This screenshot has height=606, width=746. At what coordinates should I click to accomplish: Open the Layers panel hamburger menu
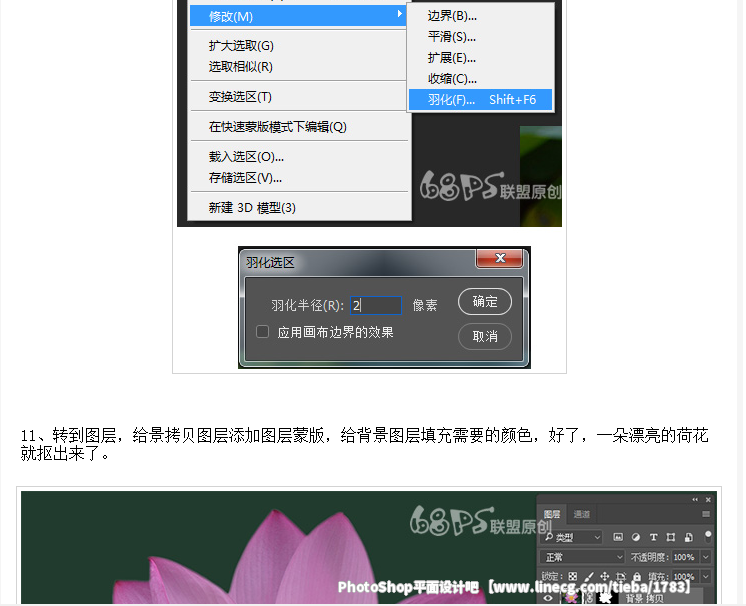[706, 514]
